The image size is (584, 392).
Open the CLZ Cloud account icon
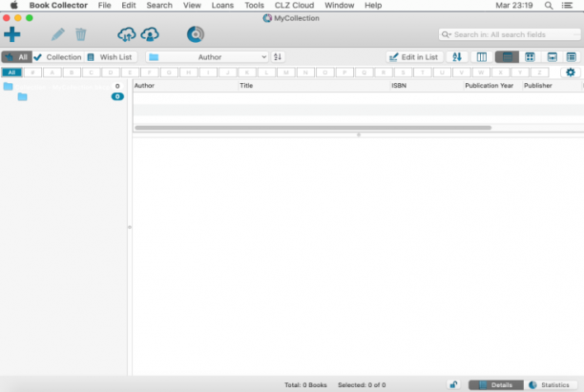pos(150,34)
